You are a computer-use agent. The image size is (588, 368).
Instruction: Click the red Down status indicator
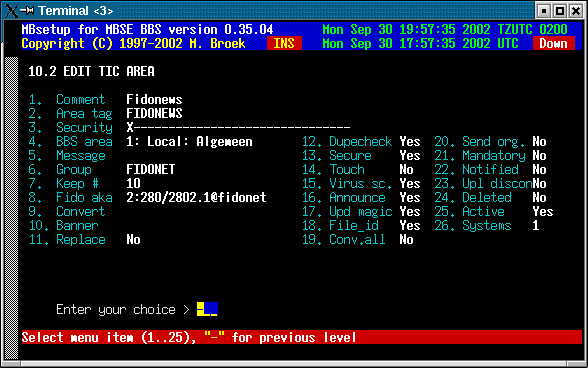click(553, 44)
